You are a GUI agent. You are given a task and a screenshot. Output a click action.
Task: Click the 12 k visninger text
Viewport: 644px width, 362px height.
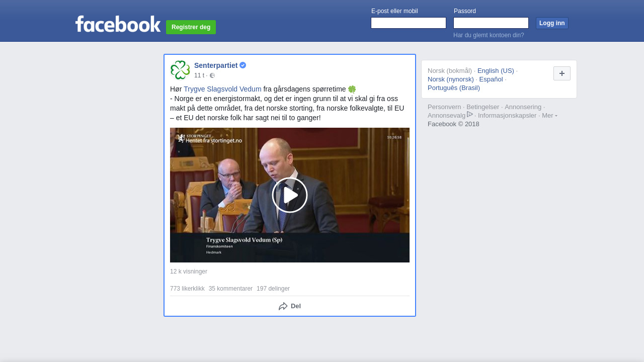(189, 271)
